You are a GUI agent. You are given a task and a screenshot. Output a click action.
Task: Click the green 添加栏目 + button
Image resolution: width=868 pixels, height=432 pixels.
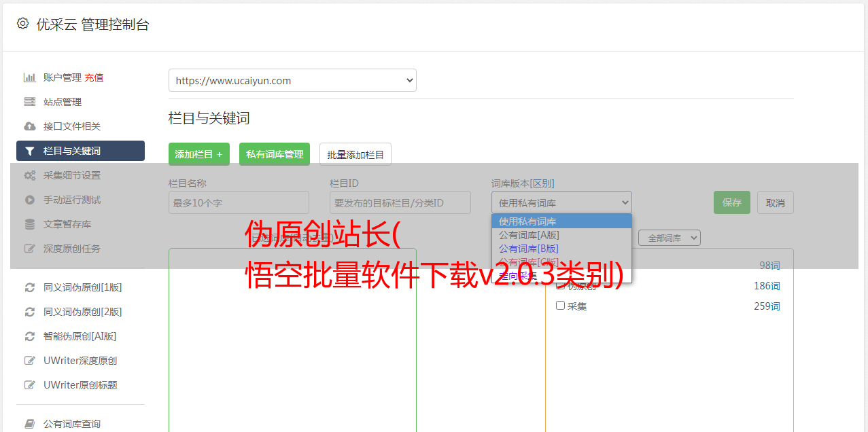[199, 154]
